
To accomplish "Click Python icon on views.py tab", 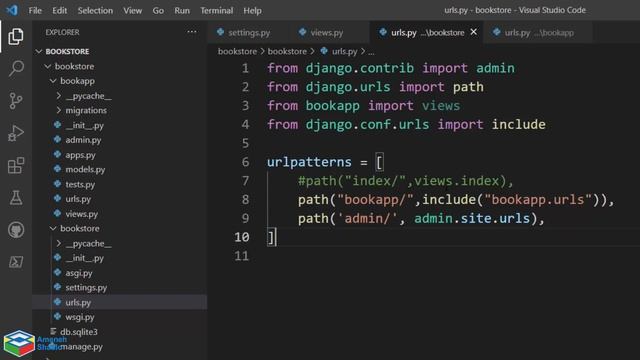I will coord(302,32).
